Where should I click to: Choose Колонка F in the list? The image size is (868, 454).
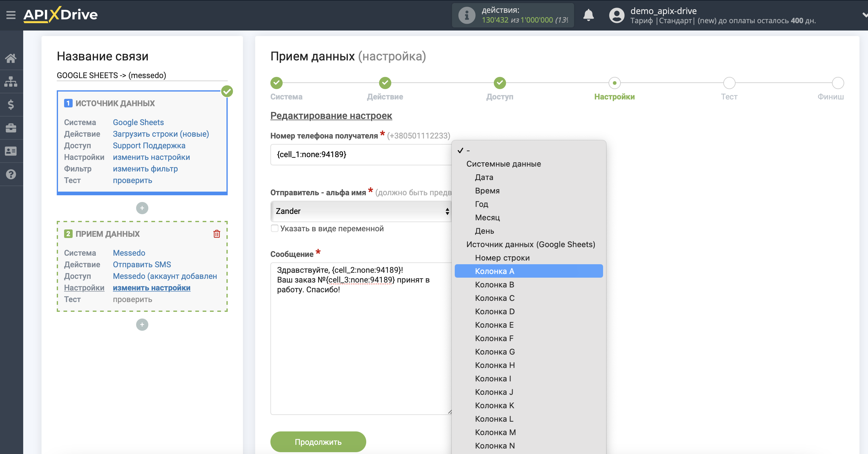coord(529,338)
